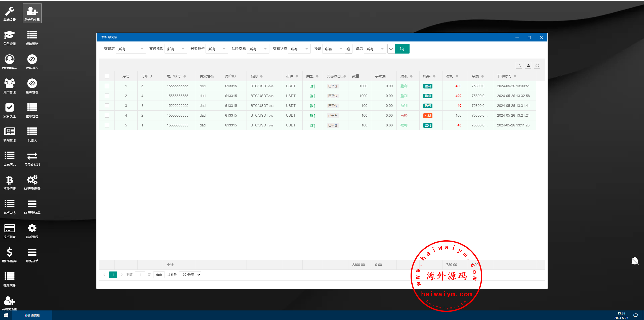Viewport: 644px width, 320px height.
Task: Tick the checkbox for order ID 2
Action: (107, 115)
